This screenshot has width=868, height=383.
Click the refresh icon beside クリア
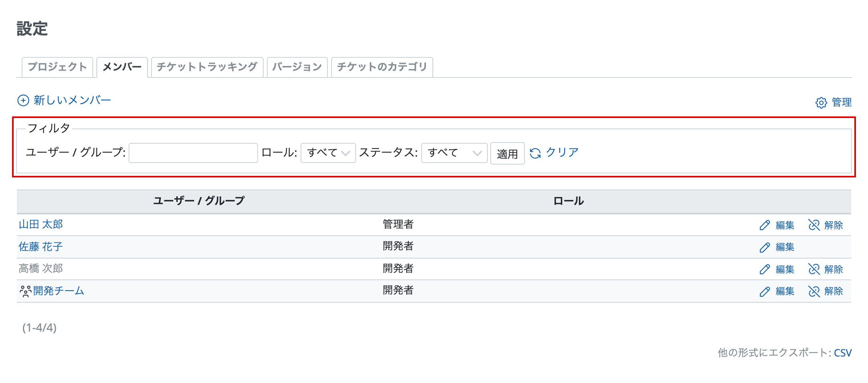535,153
